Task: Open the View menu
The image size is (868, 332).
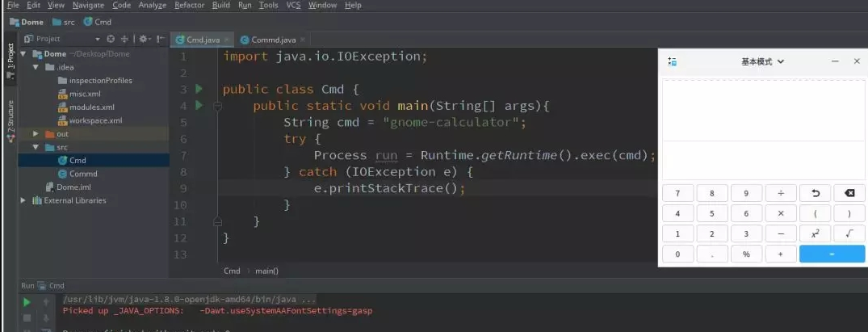Action: click(x=56, y=5)
